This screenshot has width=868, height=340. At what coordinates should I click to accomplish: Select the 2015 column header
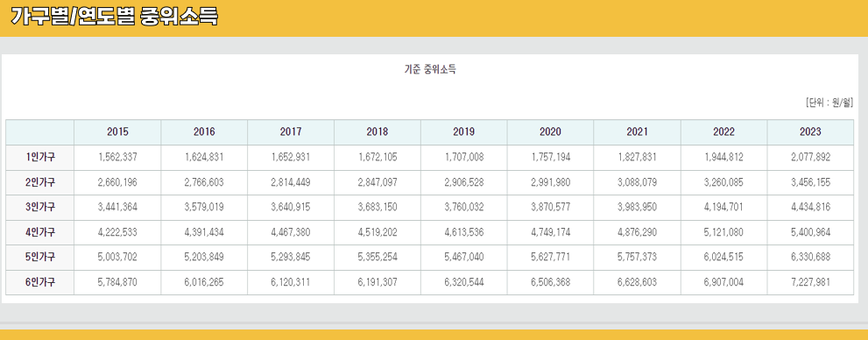[x=118, y=131]
